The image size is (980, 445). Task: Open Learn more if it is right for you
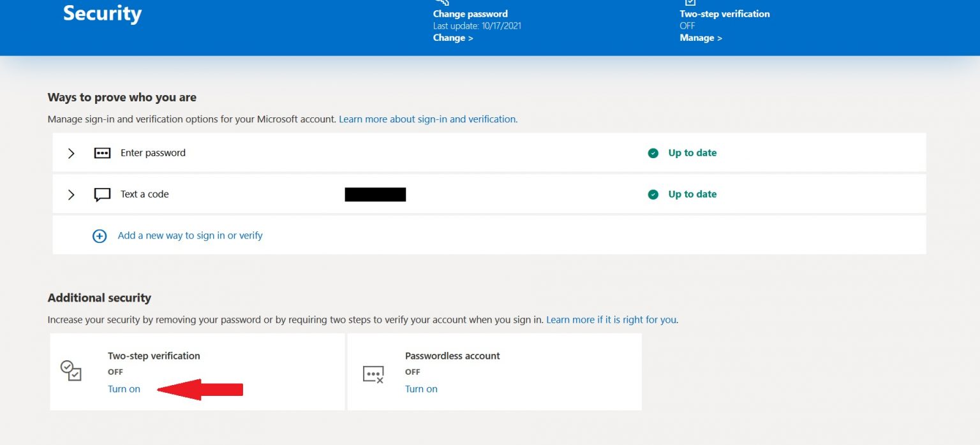(x=611, y=319)
